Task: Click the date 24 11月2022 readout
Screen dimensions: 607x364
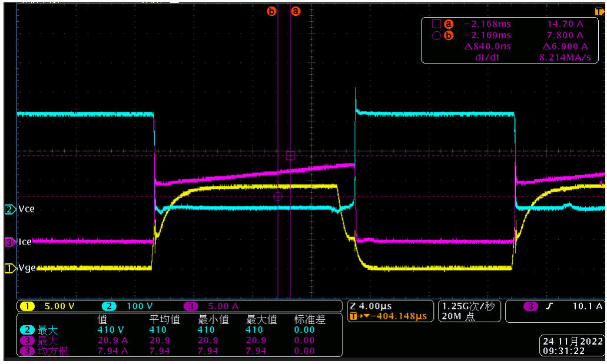Action: [x=573, y=341]
